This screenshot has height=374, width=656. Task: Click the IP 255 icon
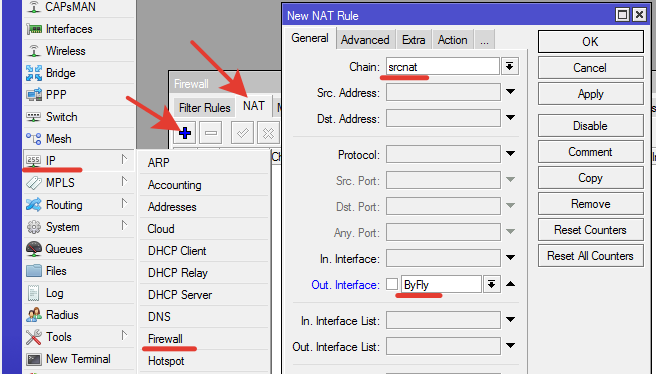(x=33, y=160)
